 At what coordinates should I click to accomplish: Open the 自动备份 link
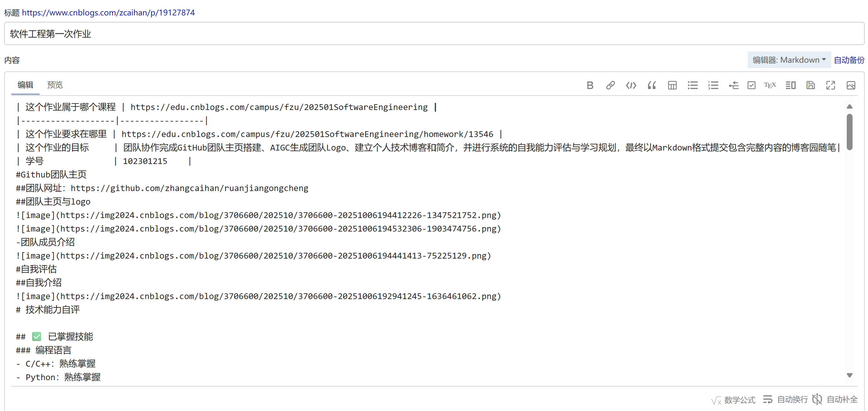(x=848, y=60)
